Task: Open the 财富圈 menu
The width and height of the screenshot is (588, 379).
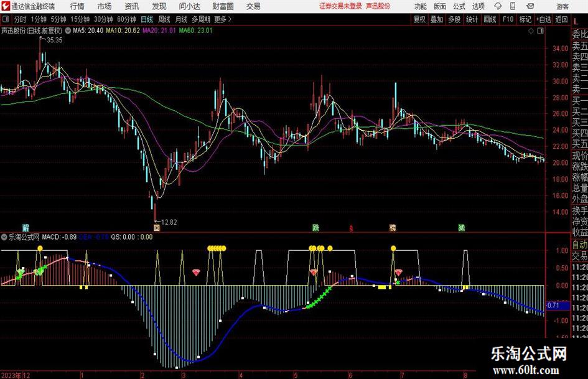Action: coord(223,6)
